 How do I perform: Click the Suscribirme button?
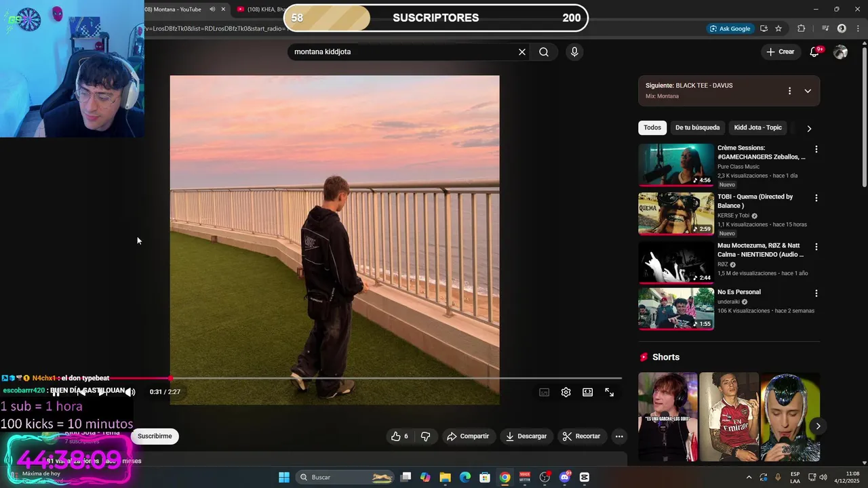[x=155, y=436]
